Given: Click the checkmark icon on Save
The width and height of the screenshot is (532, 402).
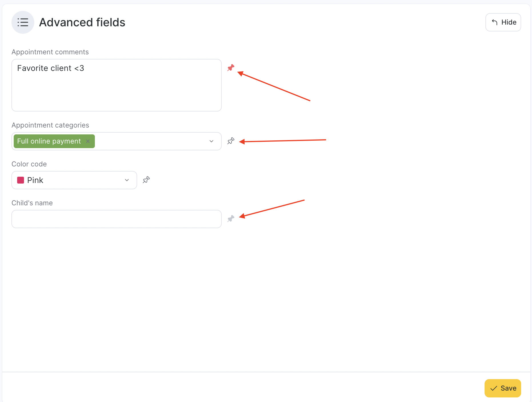Looking at the screenshot, I should [x=494, y=388].
